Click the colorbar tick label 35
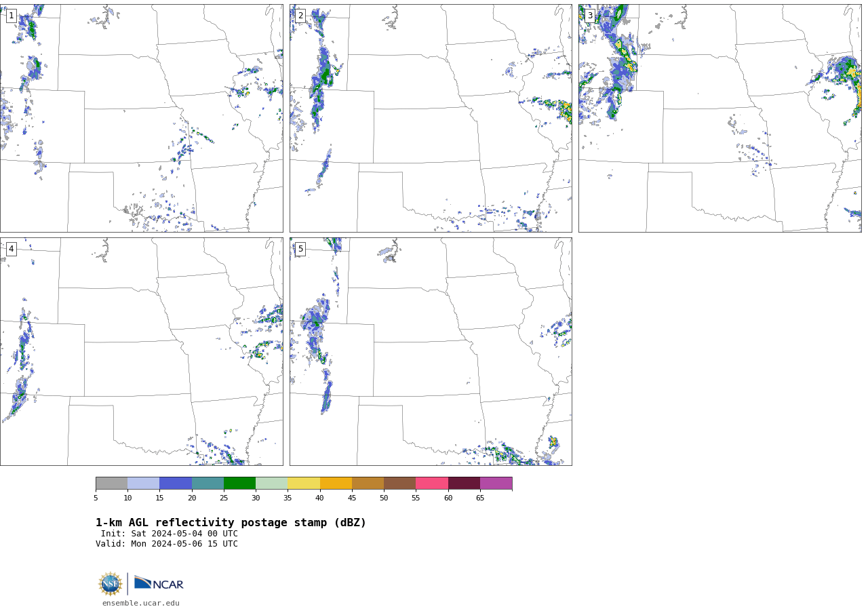The height and width of the screenshot is (611, 868). (288, 498)
